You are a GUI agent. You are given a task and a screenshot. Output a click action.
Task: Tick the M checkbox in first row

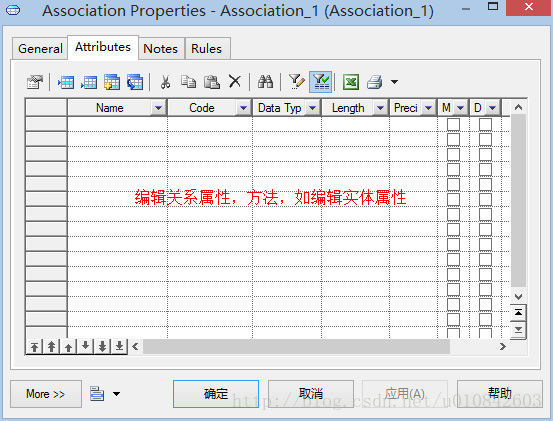point(454,124)
